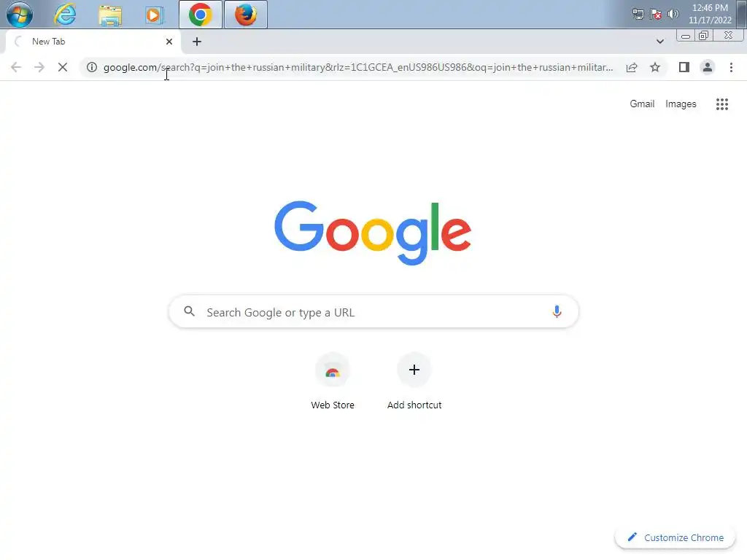Click Customize Chrome button
Viewport: 747px width, 560px height.
(675, 537)
